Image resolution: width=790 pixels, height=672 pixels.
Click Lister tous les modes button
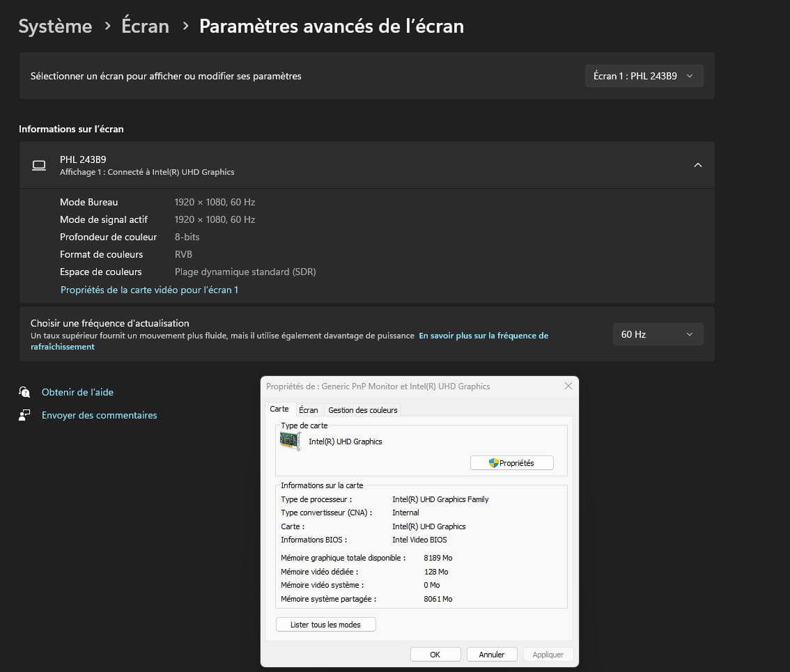325,625
